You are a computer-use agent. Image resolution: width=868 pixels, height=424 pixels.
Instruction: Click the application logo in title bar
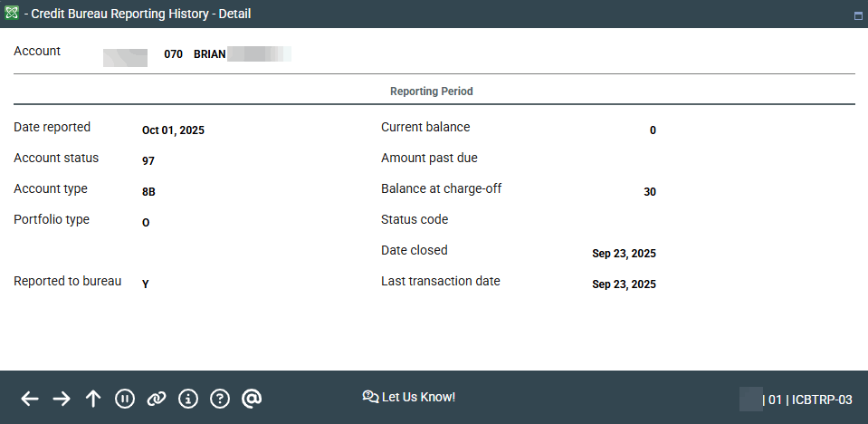(x=12, y=14)
